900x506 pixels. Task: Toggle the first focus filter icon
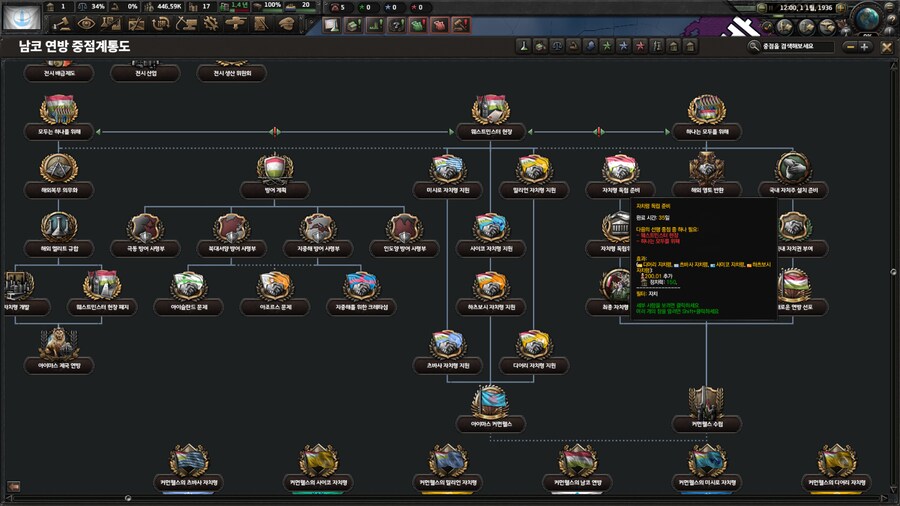523,47
